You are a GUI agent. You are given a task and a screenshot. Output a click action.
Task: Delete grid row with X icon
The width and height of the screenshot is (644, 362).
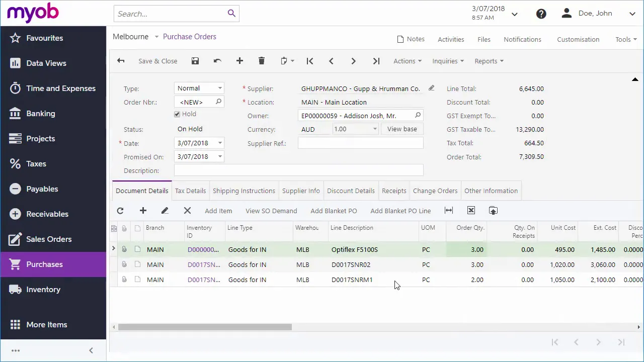click(x=187, y=211)
